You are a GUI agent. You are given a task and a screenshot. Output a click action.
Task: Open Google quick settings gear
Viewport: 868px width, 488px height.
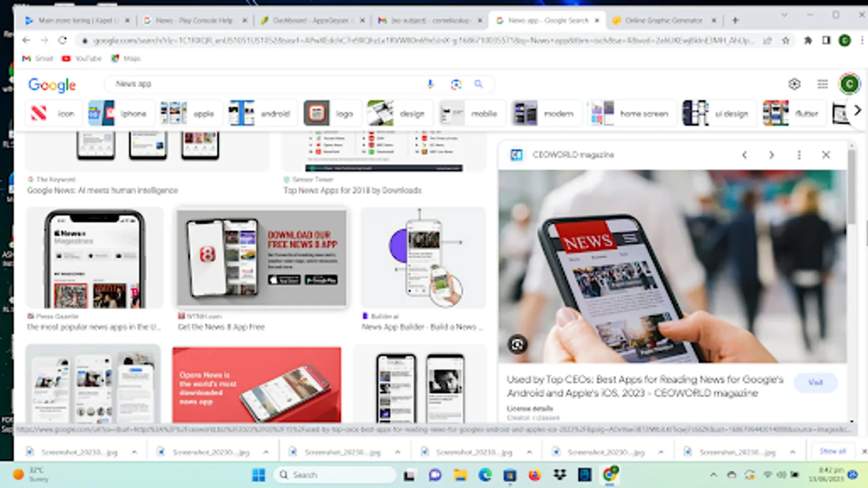[x=795, y=84]
